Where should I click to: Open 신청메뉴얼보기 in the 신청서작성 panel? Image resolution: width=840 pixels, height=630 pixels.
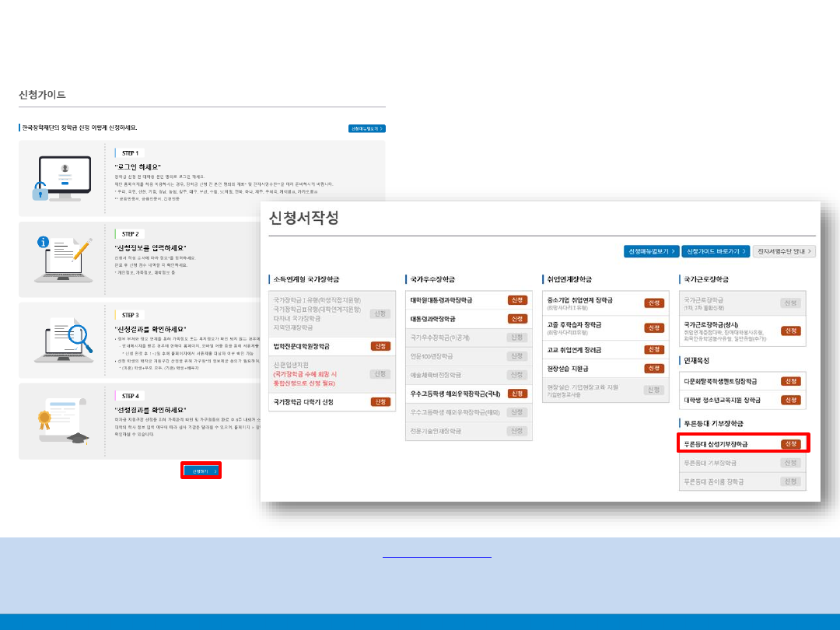pos(651,251)
